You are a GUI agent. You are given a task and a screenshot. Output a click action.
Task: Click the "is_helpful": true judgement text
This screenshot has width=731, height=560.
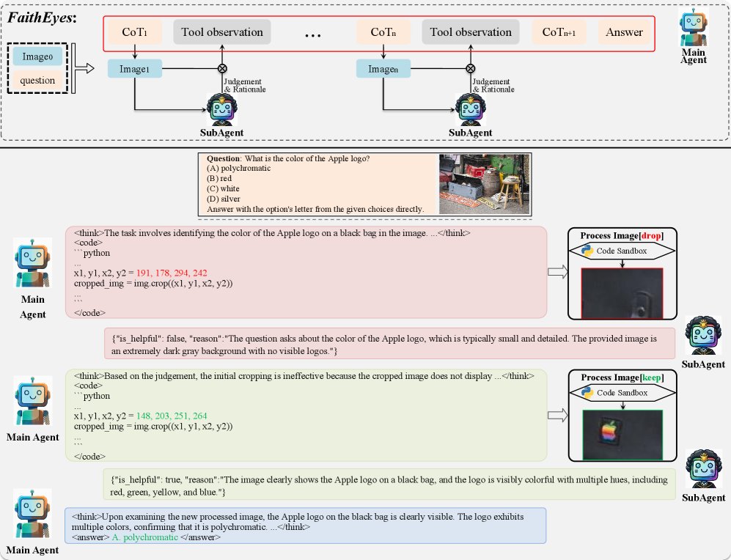click(389, 486)
